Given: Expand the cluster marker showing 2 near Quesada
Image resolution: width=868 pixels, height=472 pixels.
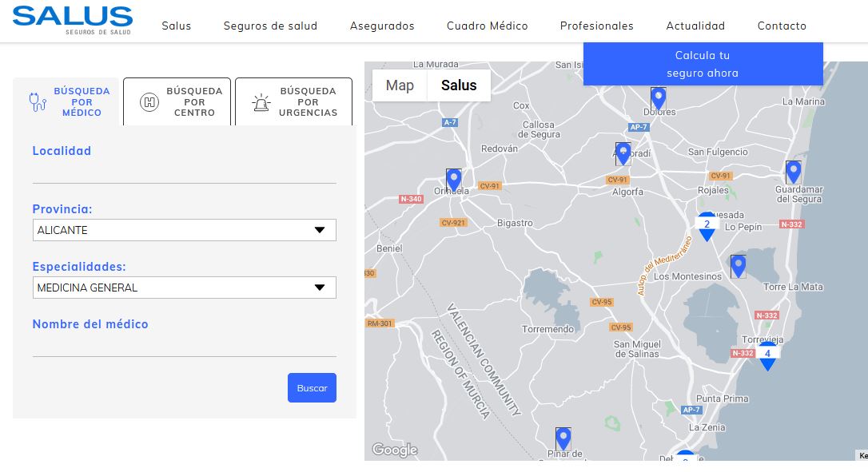Looking at the screenshot, I should click(707, 224).
